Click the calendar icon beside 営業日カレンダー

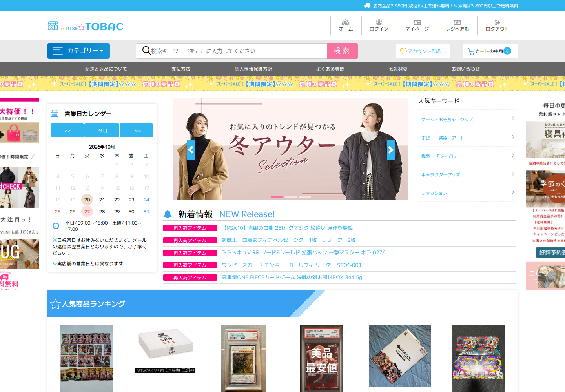click(55, 114)
